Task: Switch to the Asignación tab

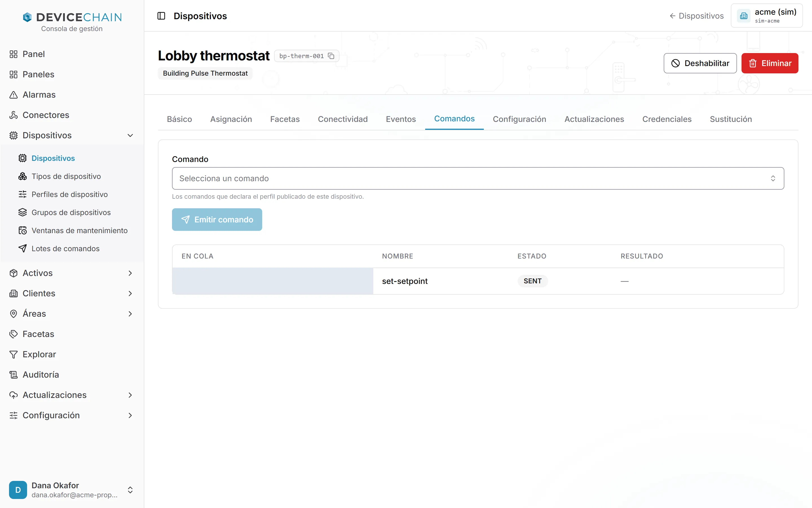Action: (231, 119)
